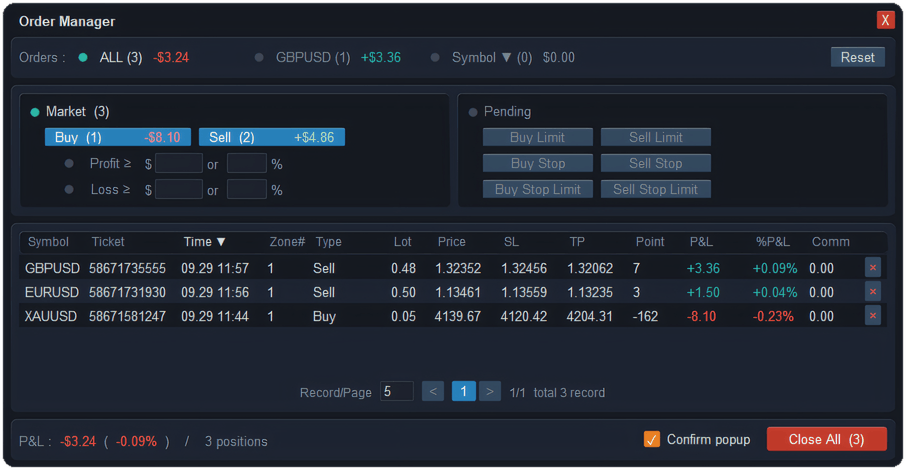
Task: Sort by the Zone# column header
Action: click(x=287, y=242)
